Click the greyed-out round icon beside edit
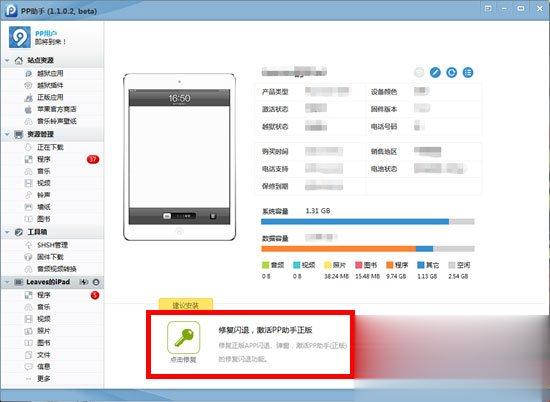This screenshot has width=550, height=402. 419,73
